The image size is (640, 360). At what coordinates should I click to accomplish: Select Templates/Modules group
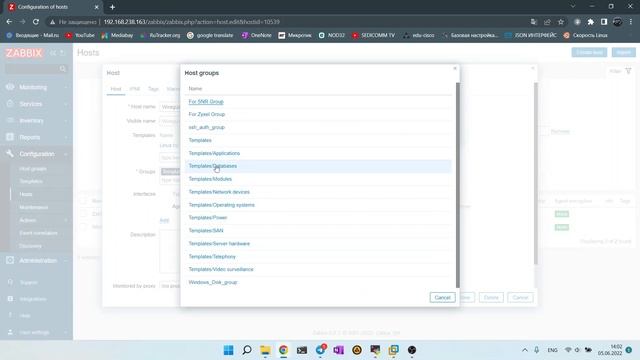pyautogui.click(x=210, y=179)
